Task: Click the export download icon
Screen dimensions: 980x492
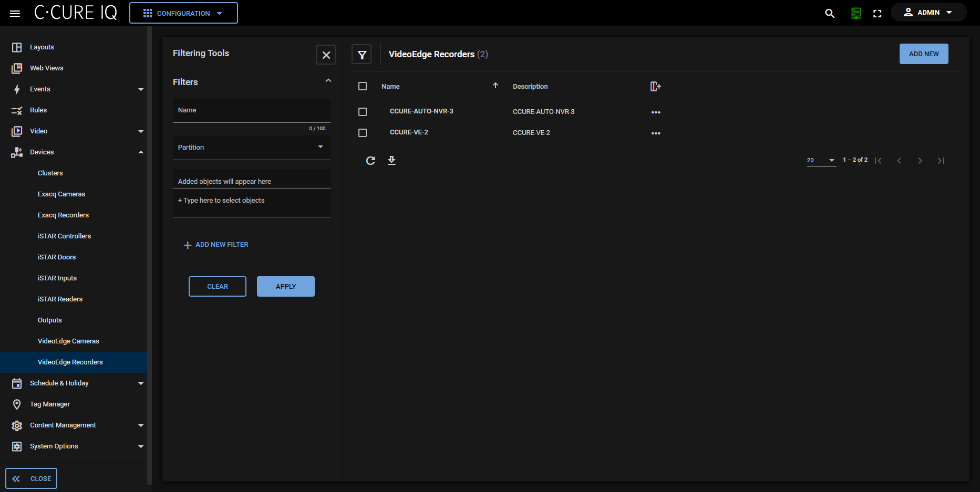Action: (391, 161)
